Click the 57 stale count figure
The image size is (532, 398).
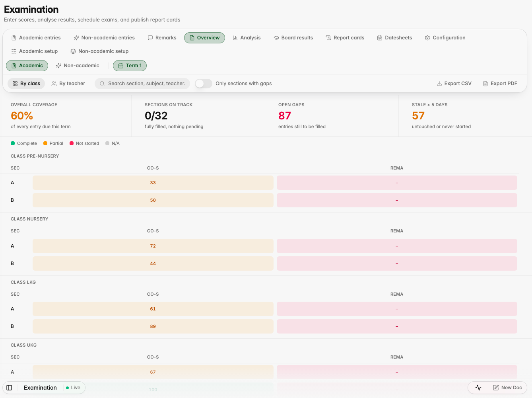(x=418, y=116)
